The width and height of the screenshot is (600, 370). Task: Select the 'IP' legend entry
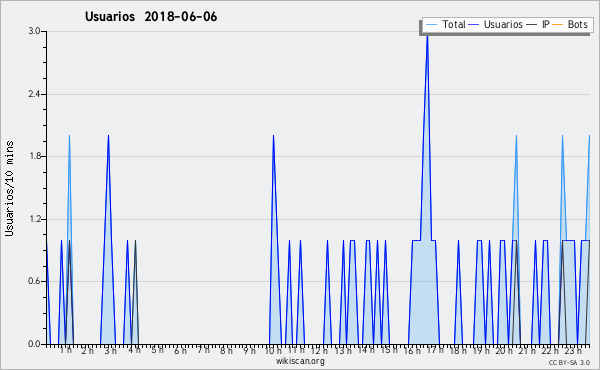[x=545, y=24]
